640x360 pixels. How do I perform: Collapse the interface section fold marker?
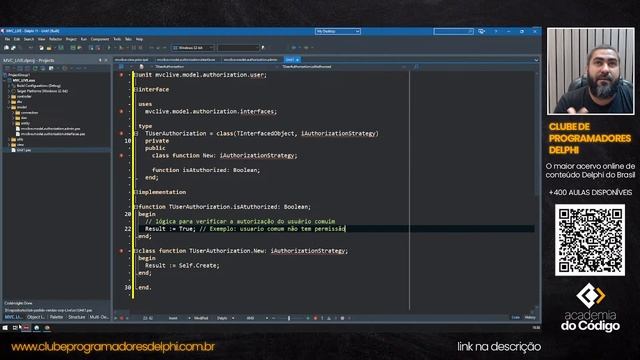pyautogui.click(x=136, y=89)
